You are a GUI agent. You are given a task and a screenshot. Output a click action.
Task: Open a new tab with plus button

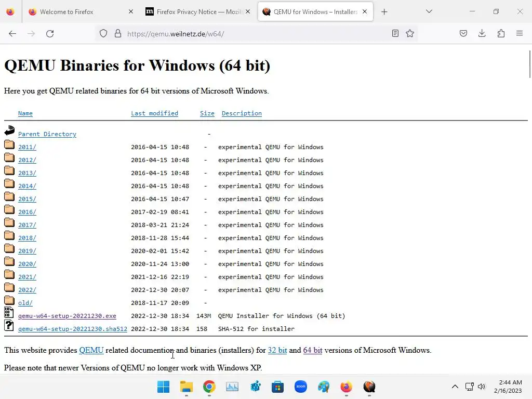click(384, 12)
